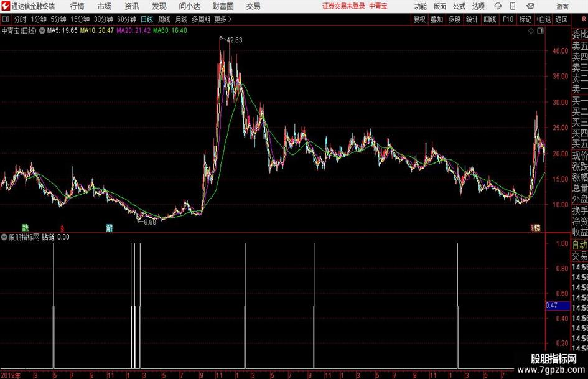Click the diamond icon at chart top-right
Image resolution: width=588 pixels, height=379 pixels.
(531, 31)
